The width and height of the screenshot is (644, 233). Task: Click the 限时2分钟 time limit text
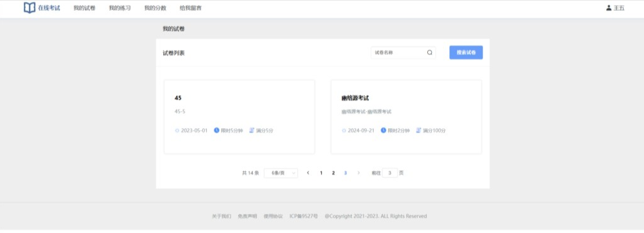tap(398, 131)
